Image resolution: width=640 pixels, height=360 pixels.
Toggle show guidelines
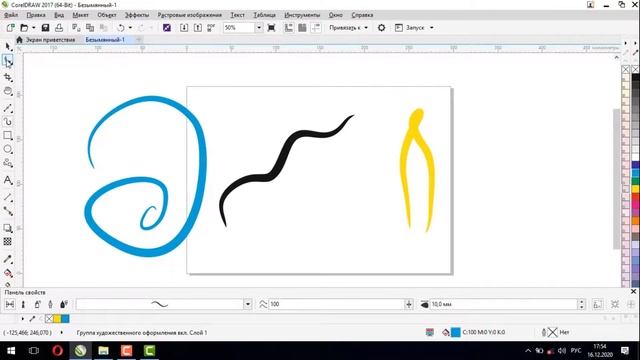coord(316,28)
